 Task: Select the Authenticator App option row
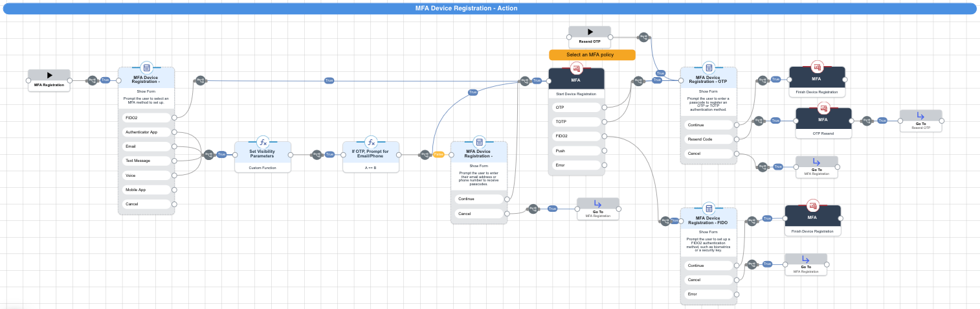(146, 132)
